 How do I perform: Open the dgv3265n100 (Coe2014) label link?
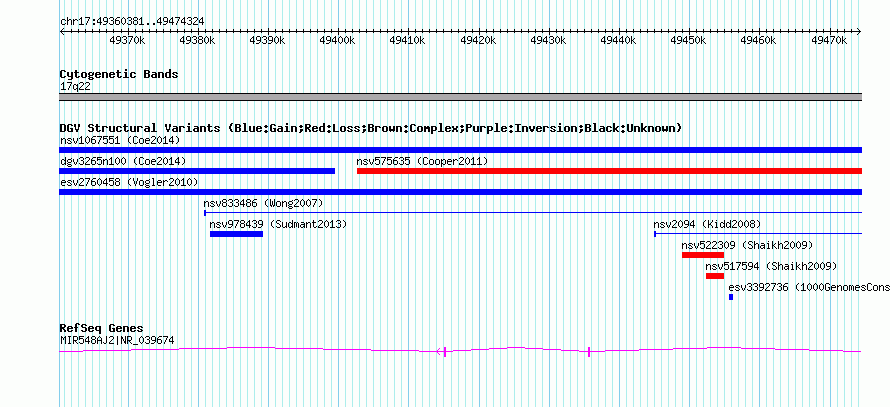[123, 161]
